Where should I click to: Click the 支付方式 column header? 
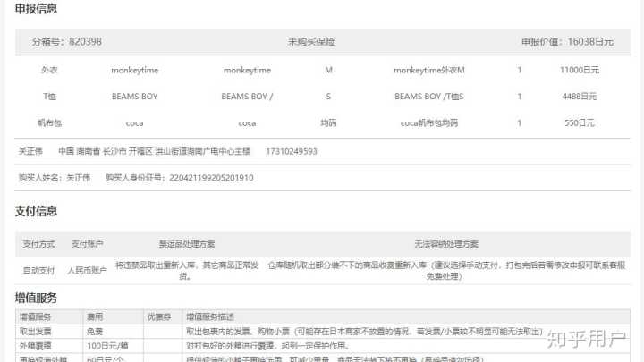[x=38, y=244]
